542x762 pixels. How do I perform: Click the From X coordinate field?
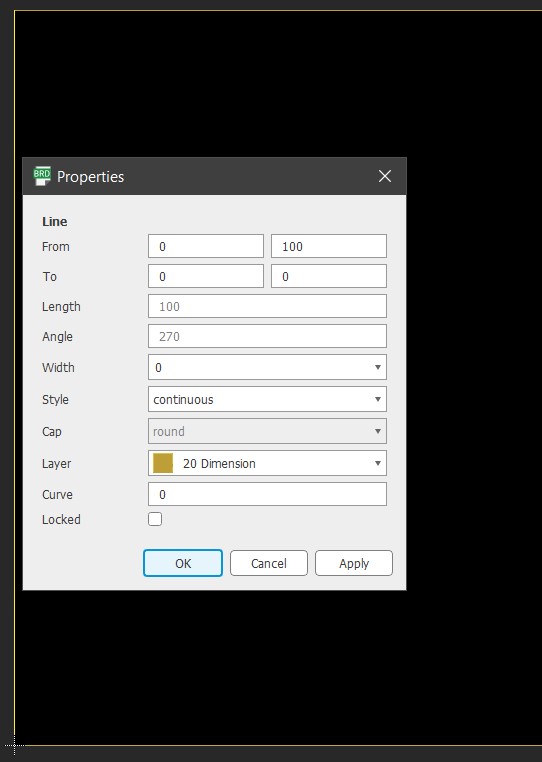pyautogui.click(x=206, y=246)
